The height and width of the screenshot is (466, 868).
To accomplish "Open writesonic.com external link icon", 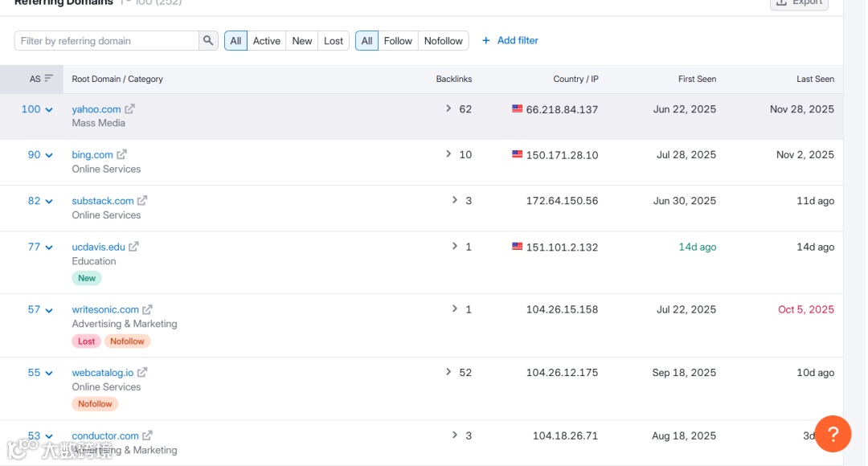I will (x=147, y=309).
